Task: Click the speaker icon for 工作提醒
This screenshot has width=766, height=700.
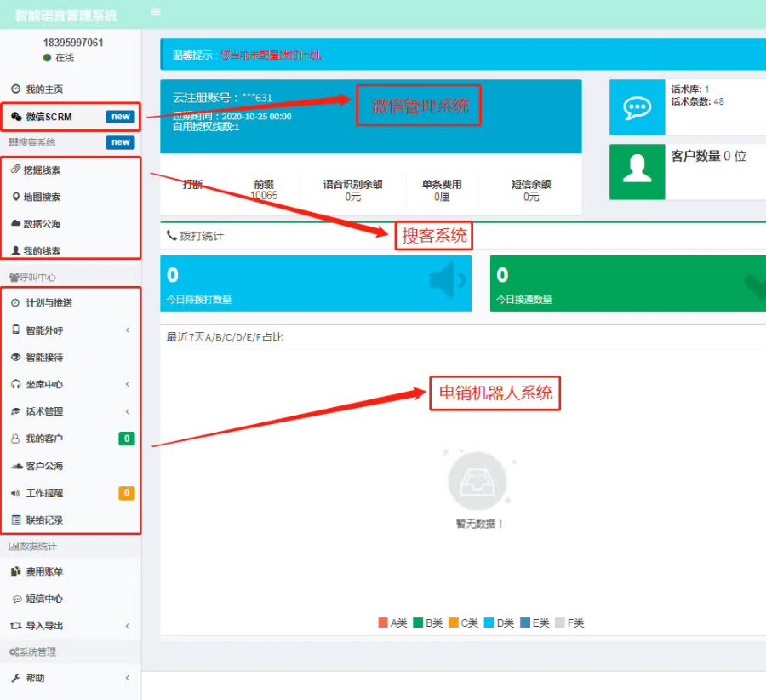Action: (15, 493)
